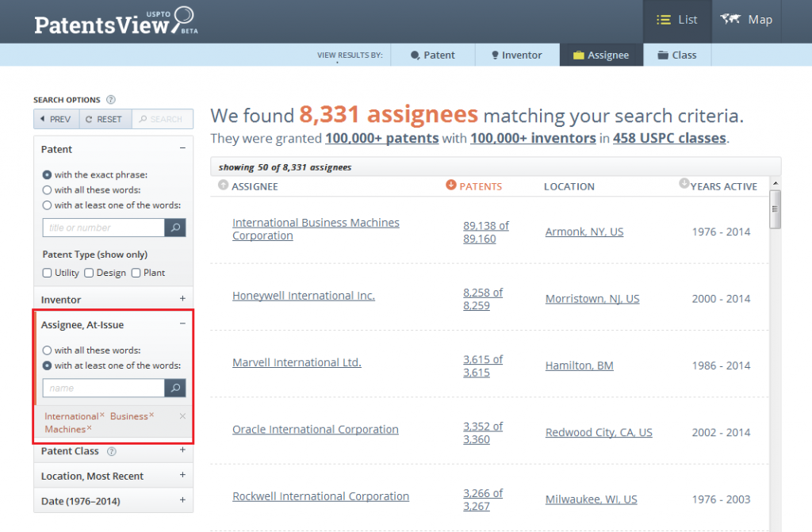Click the RESET button

(x=105, y=119)
